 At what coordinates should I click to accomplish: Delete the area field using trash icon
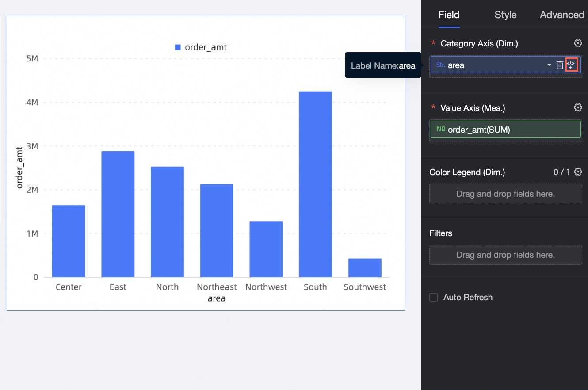click(x=560, y=65)
